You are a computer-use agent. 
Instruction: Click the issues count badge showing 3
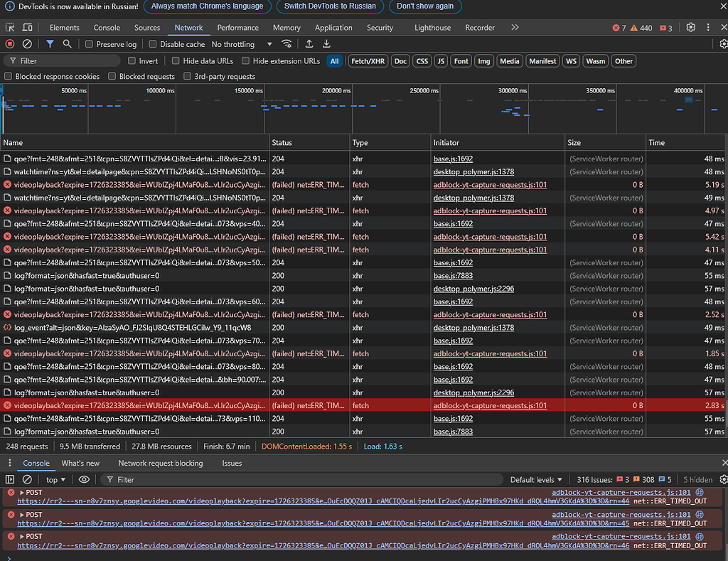pos(666,28)
